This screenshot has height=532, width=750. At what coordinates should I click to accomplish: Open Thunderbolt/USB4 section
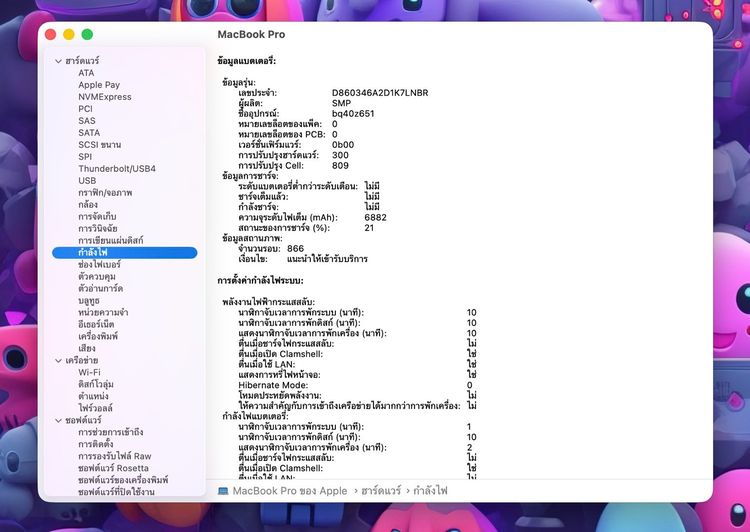tap(117, 168)
